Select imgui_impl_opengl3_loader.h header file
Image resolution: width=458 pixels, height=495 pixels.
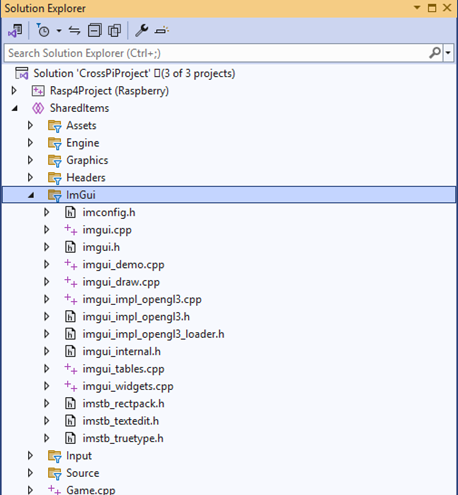coord(153,334)
